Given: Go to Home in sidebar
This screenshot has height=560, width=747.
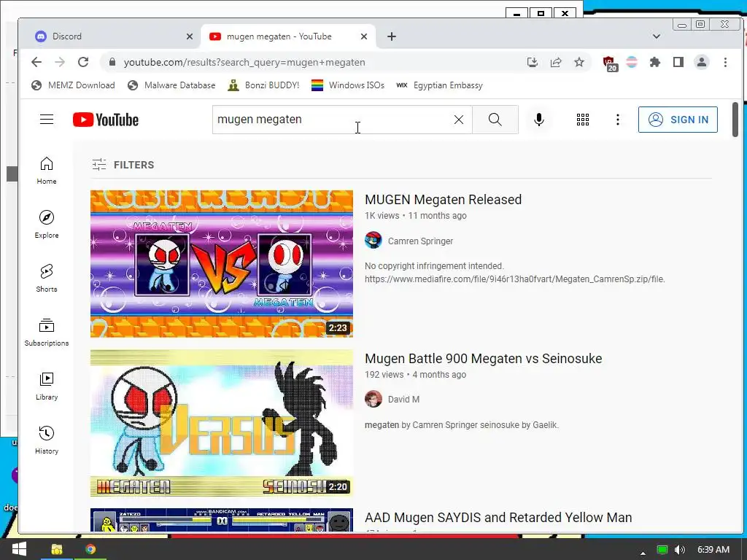Looking at the screenshot, I should point(47,171).
